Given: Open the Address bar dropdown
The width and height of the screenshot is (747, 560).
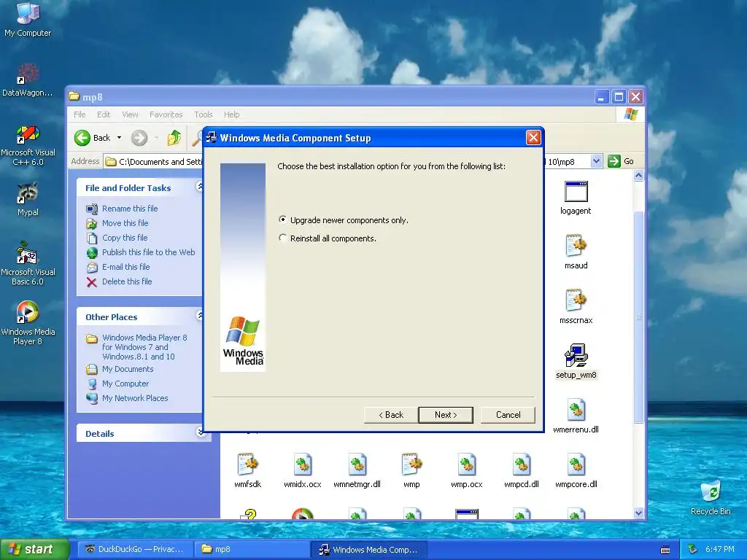Looking at the screenshot, I should [x=597, y=161].
